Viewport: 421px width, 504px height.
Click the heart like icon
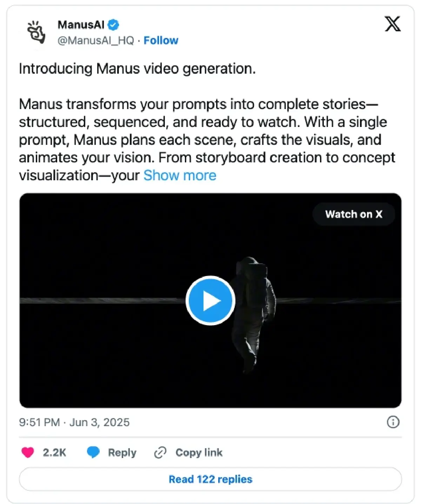[28, 452]
